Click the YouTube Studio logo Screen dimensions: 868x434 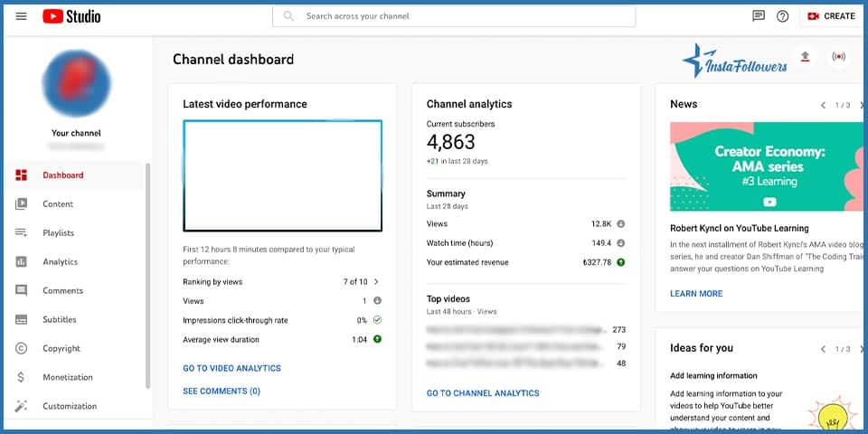(x=71, y=16)
